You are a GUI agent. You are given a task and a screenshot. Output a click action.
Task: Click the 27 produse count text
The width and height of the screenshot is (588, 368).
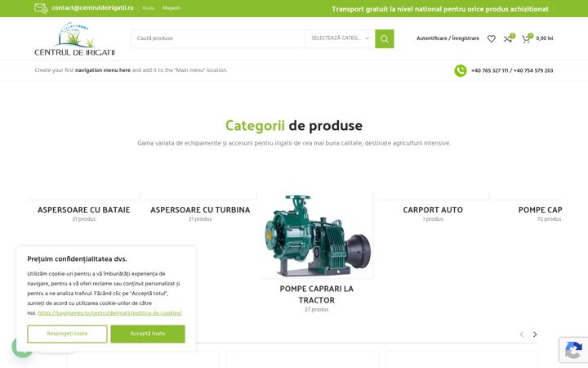pyautogui.click(x=317, y=310)
